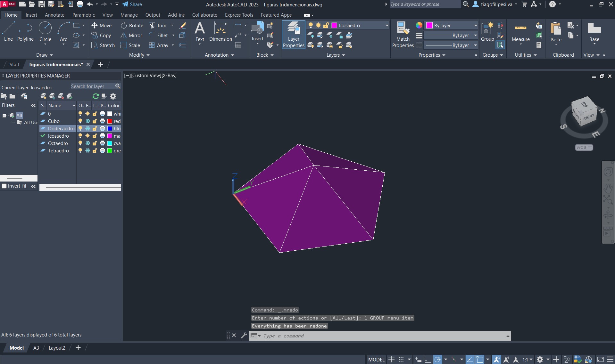This screenshot has width=615, height=364.
Task: Select the Circle drawing tool
Action: [45, 31]
